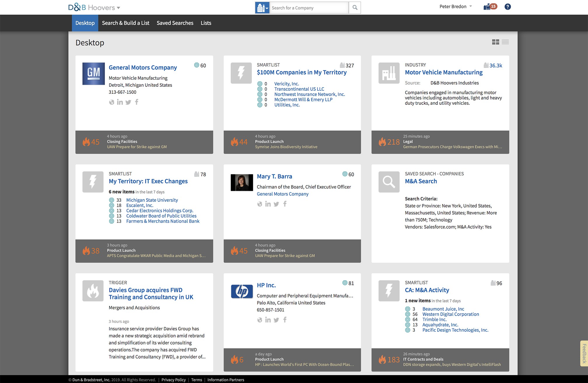Switch to grid view layout
This screenshot has height=383, width=588.
495,42
